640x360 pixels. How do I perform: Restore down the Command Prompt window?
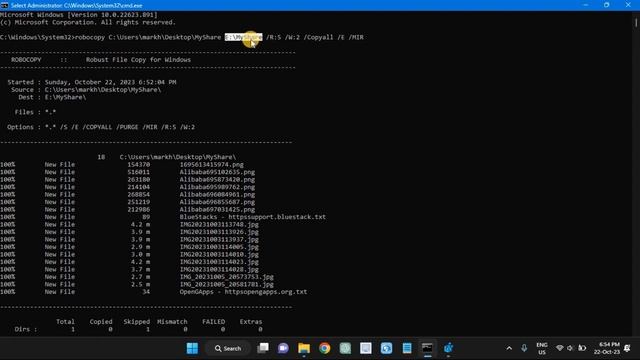pyautogui.click(x=607, y=5)
